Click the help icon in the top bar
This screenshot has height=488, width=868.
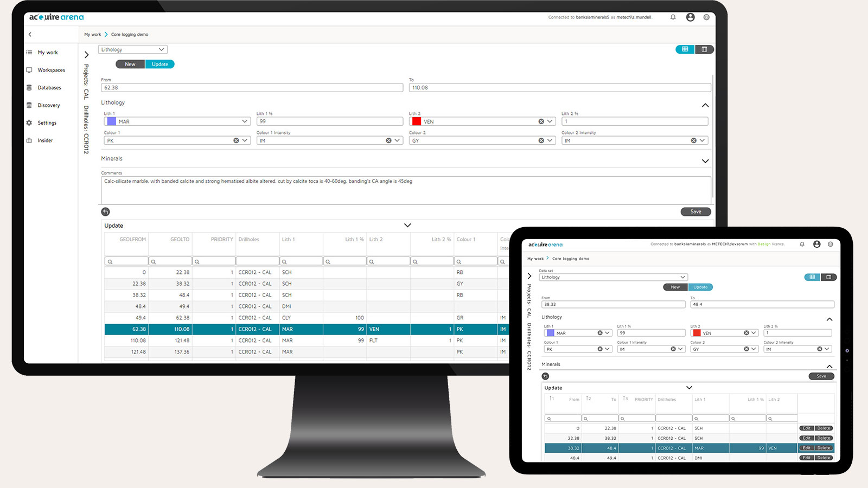[707, 17]
